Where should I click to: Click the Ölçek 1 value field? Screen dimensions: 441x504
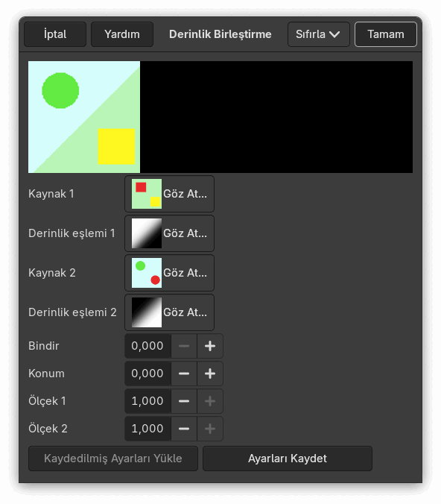[x=147, y=401]
